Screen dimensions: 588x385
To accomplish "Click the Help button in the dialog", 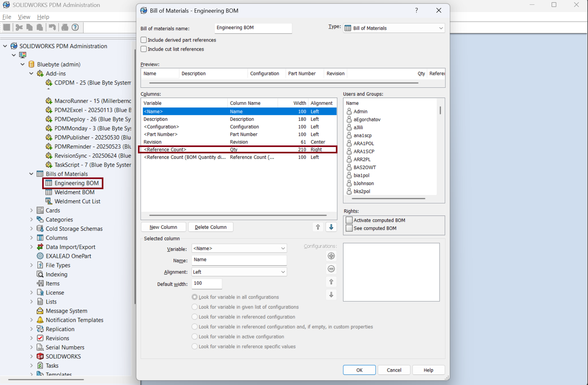I will [428, 370].
